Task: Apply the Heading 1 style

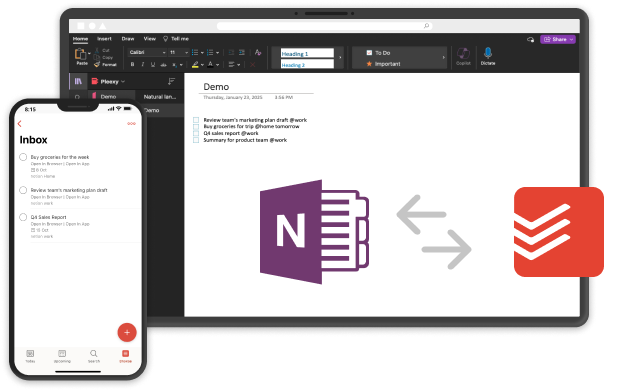Action: [307, 53]
